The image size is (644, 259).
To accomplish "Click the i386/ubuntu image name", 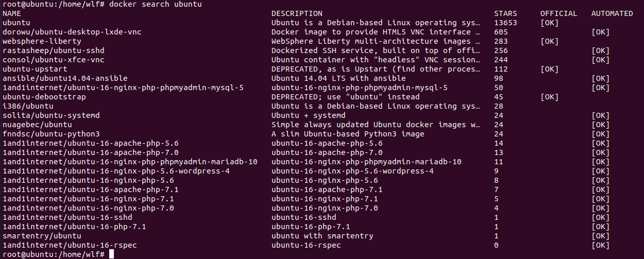I will [28, 107].
